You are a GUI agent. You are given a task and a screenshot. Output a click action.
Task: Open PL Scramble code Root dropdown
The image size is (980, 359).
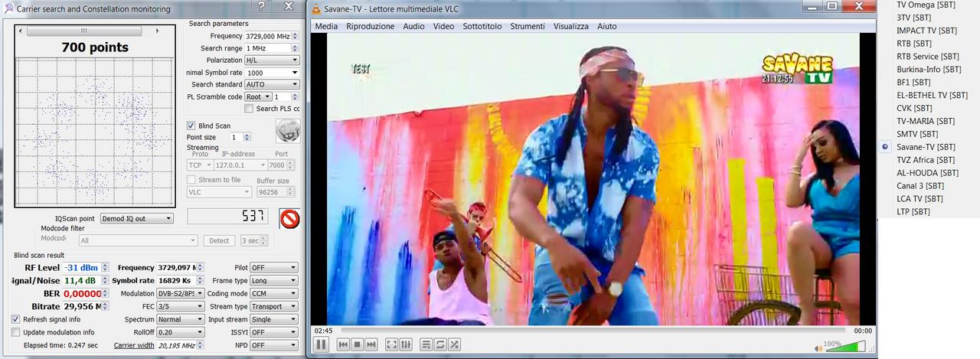click(258, 96)
